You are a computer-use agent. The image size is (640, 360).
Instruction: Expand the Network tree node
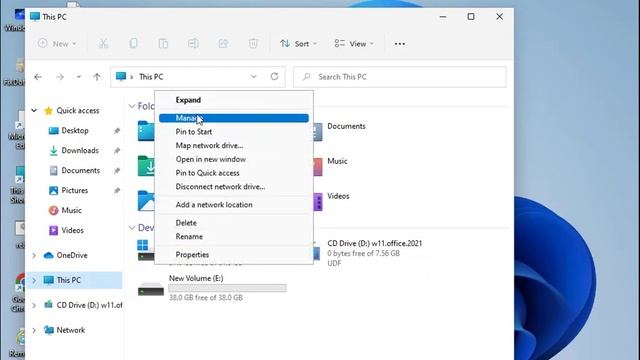[x=34, y=330]
